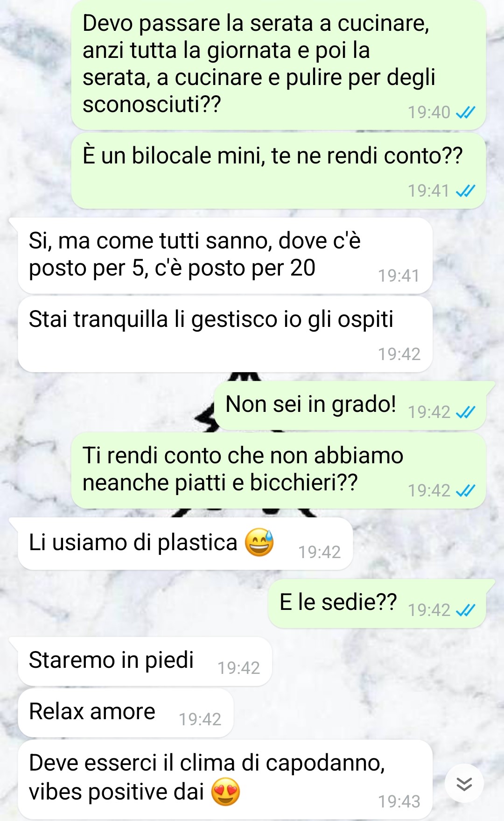
Task: Select the 'Relax amore' message bubble
Action: (x=126, y=713)
